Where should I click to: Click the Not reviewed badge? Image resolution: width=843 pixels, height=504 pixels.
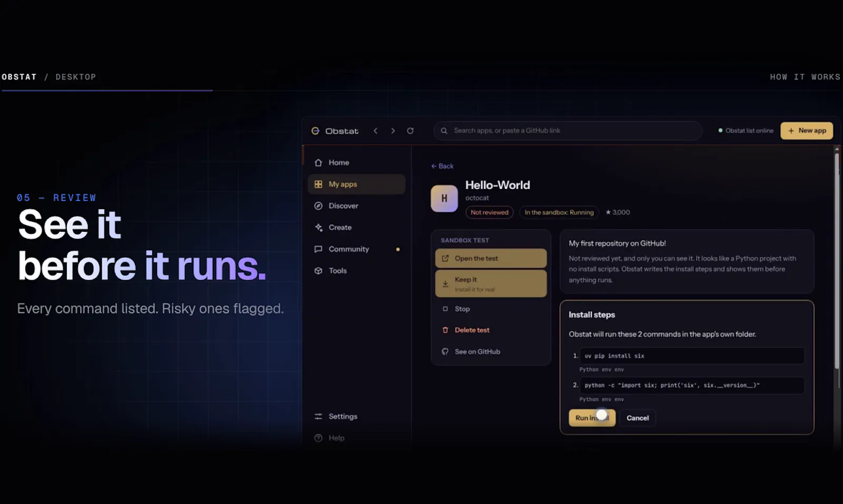click(489, 212)
